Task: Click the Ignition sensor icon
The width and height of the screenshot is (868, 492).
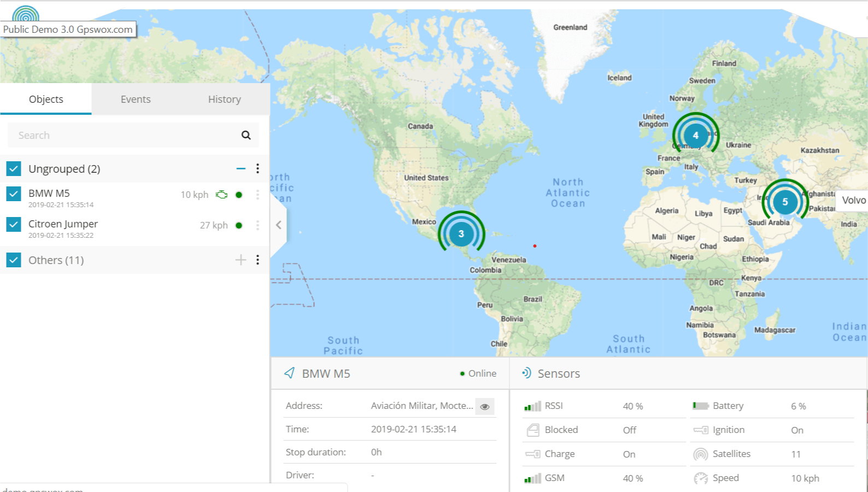Action: (x=701, y=430)
